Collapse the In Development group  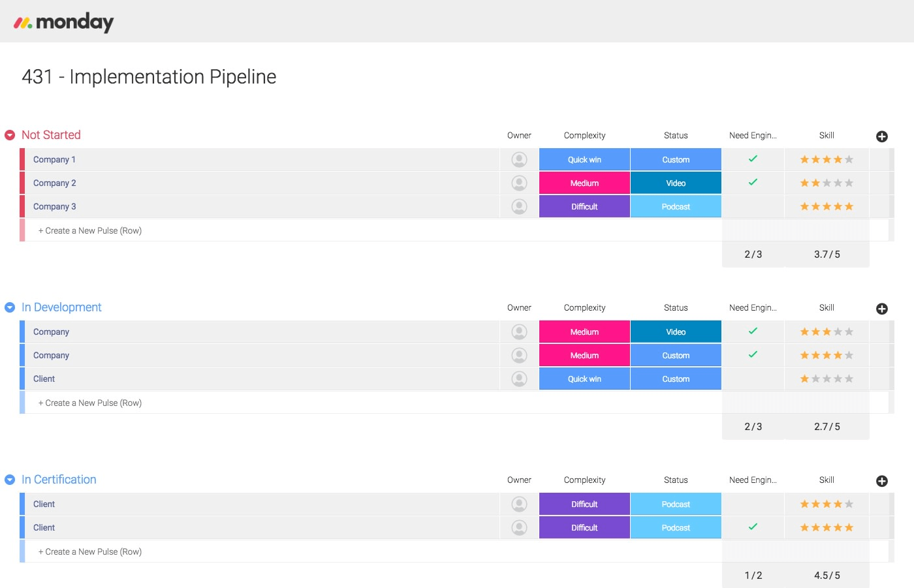click(10, 307)
